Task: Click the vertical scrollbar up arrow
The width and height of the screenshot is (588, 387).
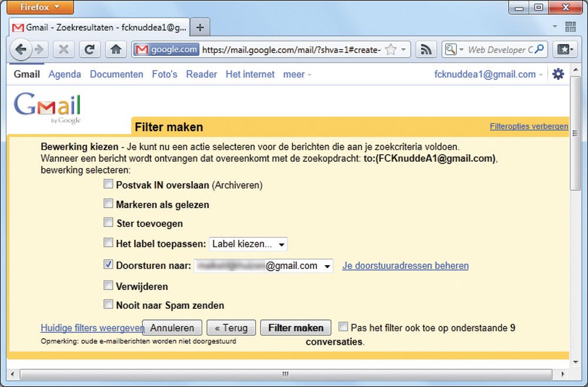Action: coord(576,70)
